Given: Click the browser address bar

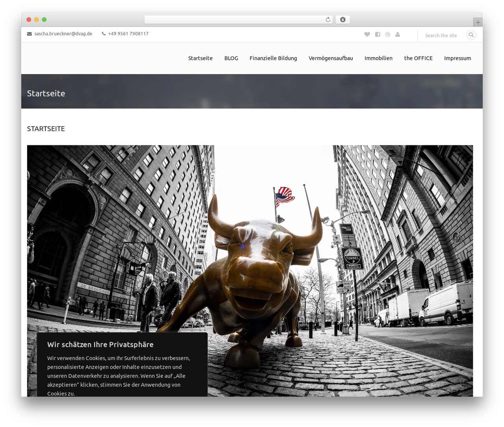Looking at the screenshot, I should (239, 20).
